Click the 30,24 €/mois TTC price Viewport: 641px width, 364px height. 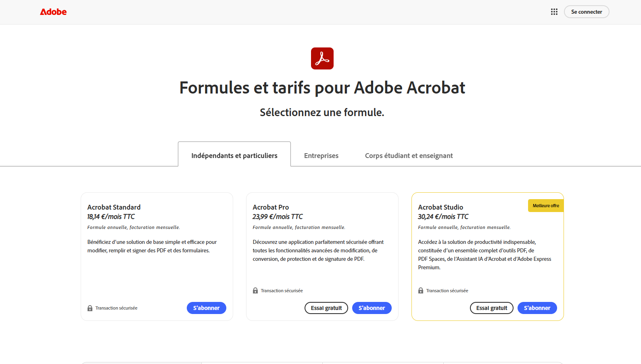pyautogui.click(x=443, y=216)
